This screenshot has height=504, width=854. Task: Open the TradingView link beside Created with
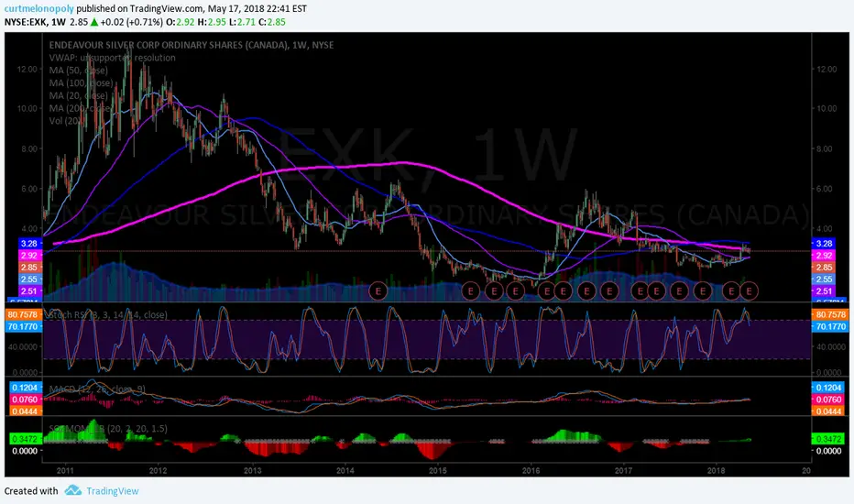click(x=112, y=491)
